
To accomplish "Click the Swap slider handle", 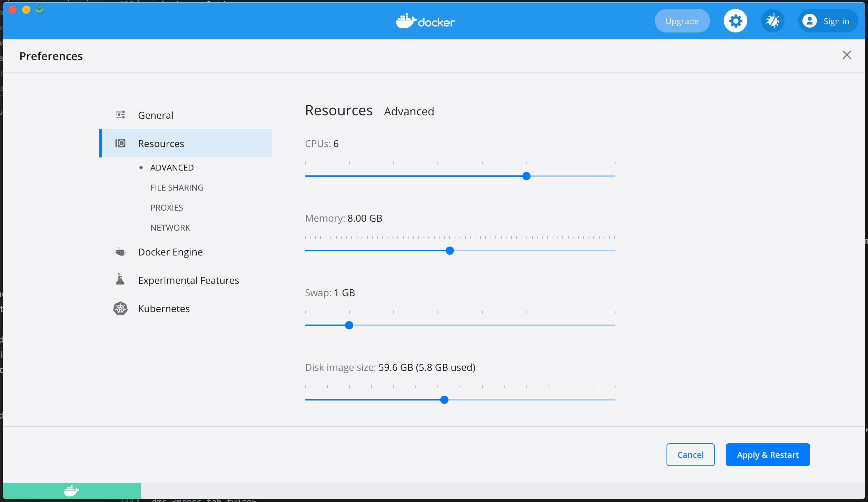I will (349, 325).
